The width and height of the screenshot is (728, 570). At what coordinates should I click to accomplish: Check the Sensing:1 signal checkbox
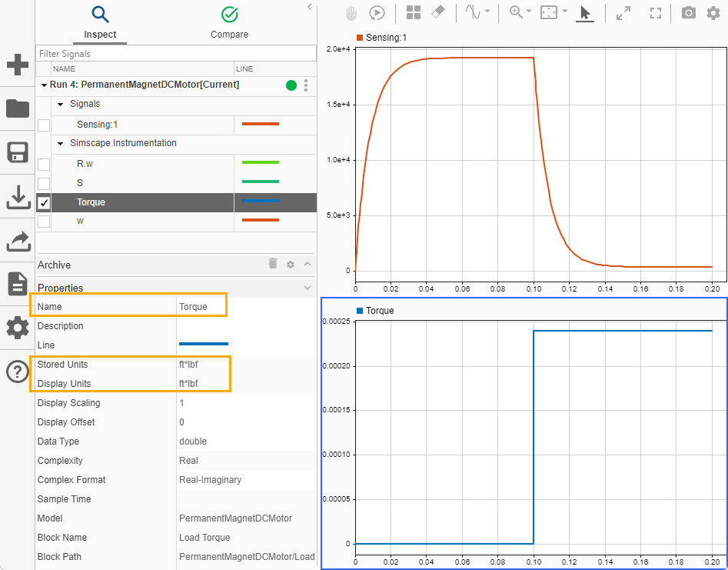click(x=44, y=125)
